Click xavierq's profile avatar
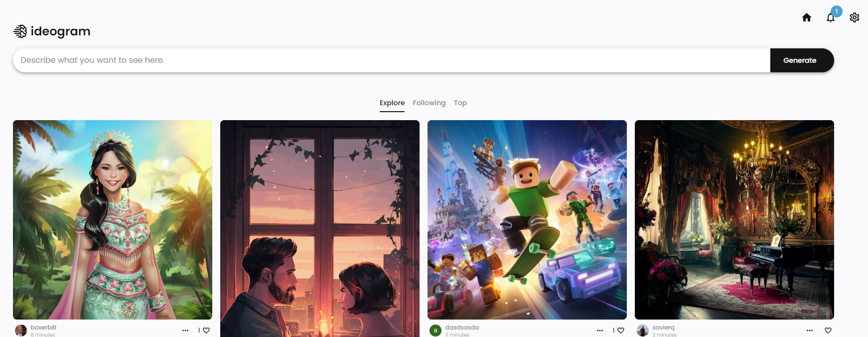868x337 pixels. pyautogui.click(x=643, y=331)
